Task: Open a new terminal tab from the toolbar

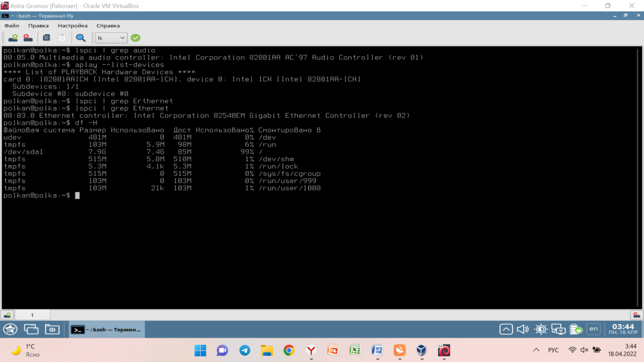Action: (13, 38)
